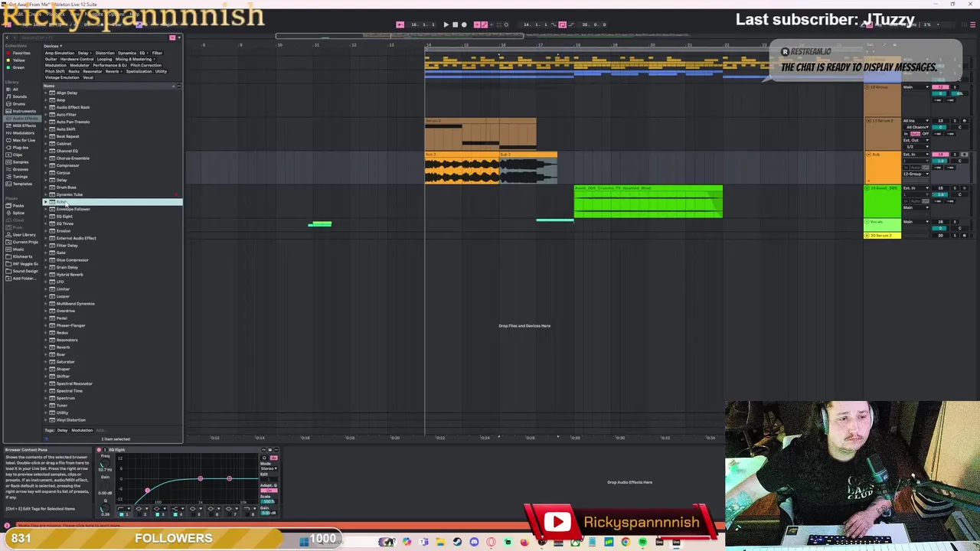Set Serum 2 monitoring to In
Screen dimensions: 980x551
tap(906, 134)
